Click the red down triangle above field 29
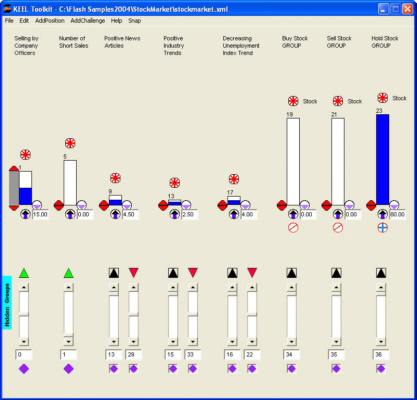Screen dimensions: 417x400 tap(133, 273)
